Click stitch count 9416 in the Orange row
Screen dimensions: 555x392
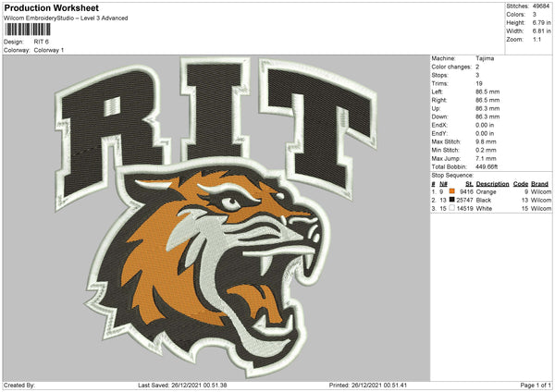click(x=466, y=191)
